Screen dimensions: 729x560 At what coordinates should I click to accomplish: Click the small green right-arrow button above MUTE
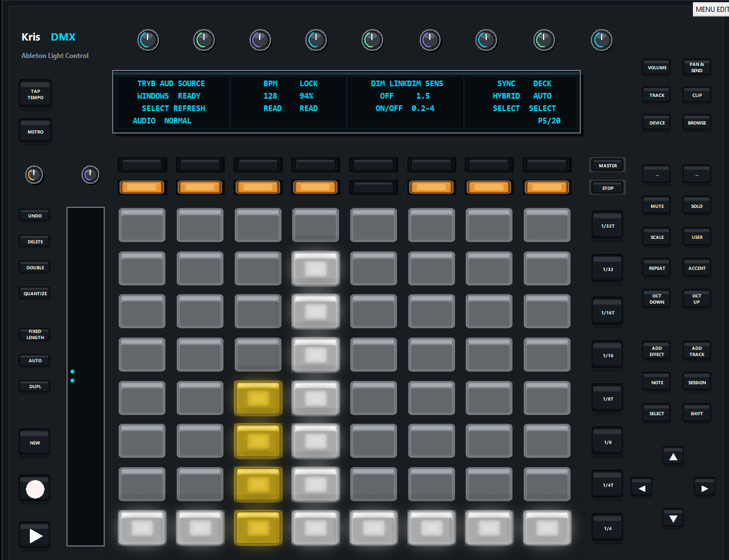click(657, 175)
